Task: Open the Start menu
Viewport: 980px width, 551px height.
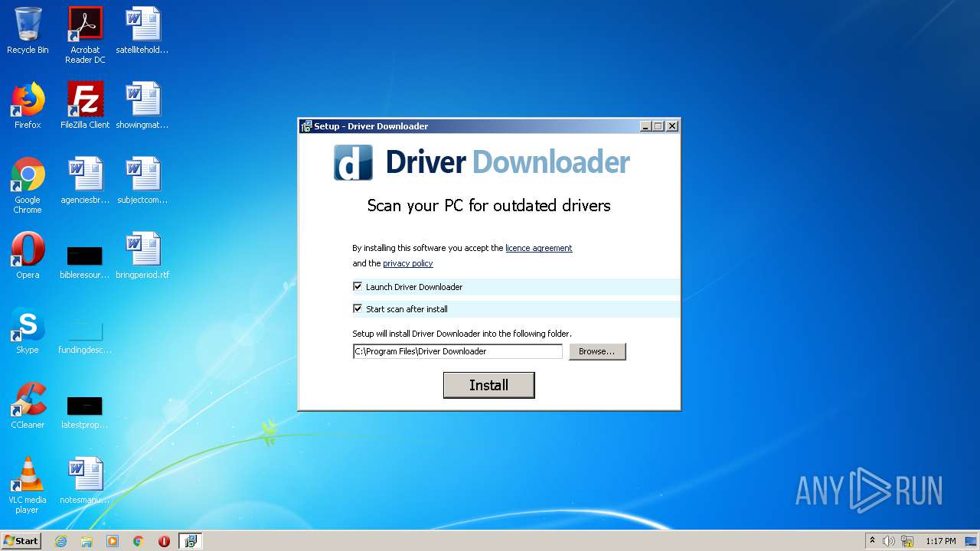Action: click(x=21, y=540)
